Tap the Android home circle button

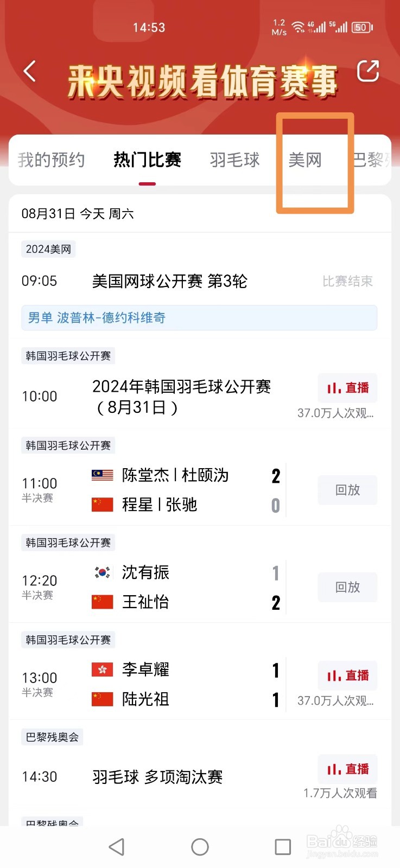(x=200, y=847)
